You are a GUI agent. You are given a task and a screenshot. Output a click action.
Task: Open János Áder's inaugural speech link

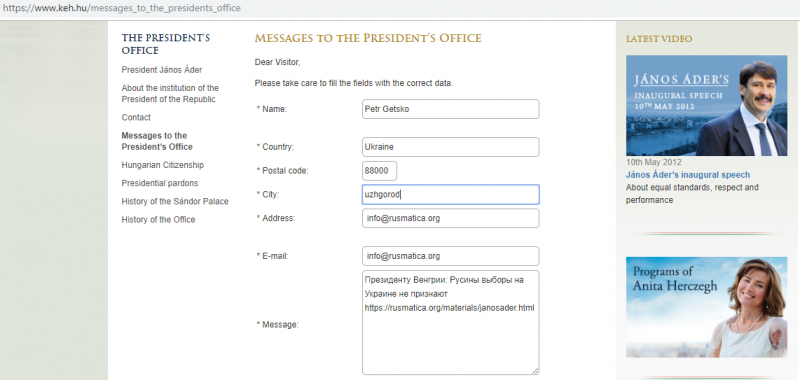[x=688, y=175]
